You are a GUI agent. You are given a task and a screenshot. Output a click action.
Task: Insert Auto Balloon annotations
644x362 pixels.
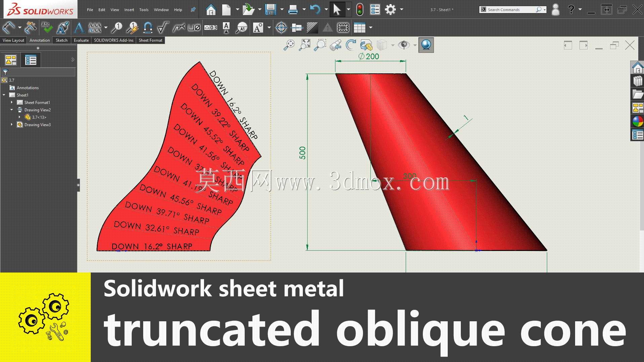[132, 28]
